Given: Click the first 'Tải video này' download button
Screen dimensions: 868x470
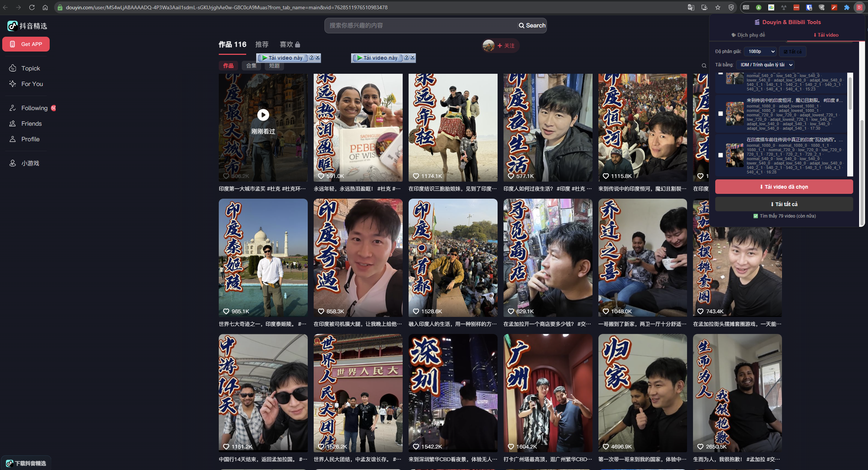Looking at the screenshot, I should (x=283, y=57).
